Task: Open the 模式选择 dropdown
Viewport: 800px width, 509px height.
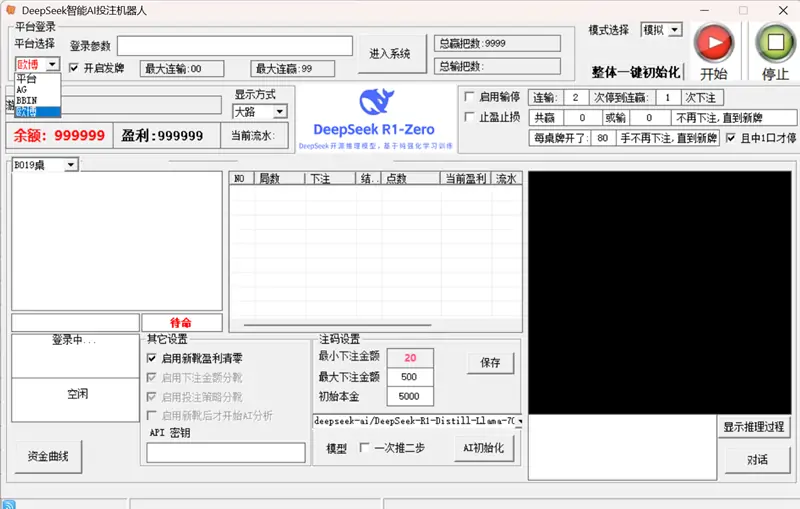Action: [x=661, y=30]
